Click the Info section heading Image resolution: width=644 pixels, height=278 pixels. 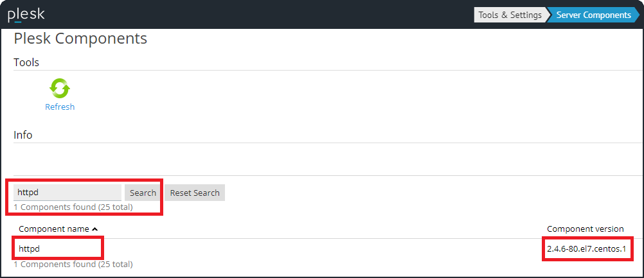23,135
